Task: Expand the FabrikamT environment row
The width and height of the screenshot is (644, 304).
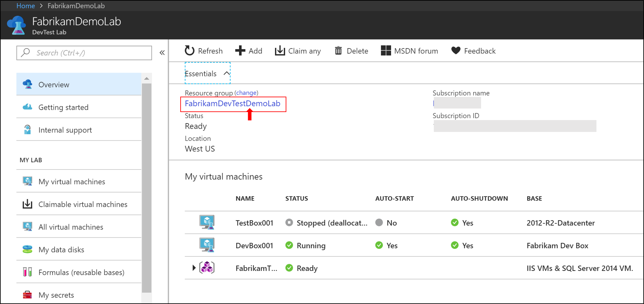Action: (194, 268)
